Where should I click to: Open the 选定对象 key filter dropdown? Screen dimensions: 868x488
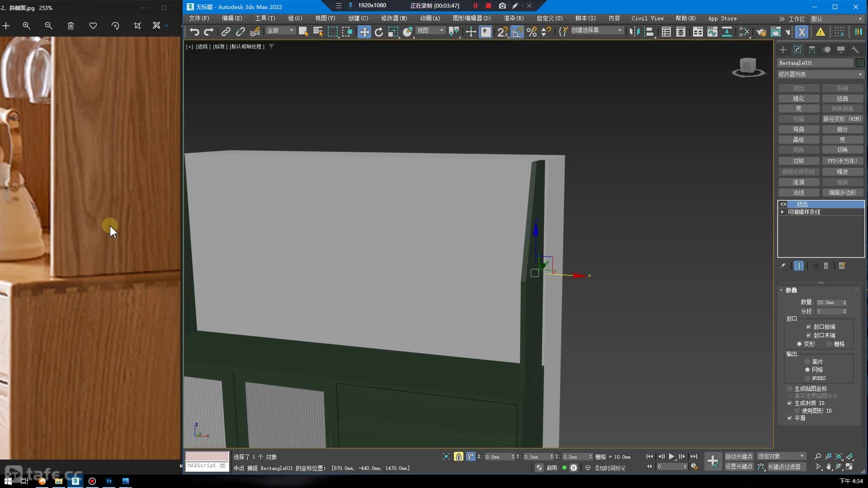(x=781, y=456)
